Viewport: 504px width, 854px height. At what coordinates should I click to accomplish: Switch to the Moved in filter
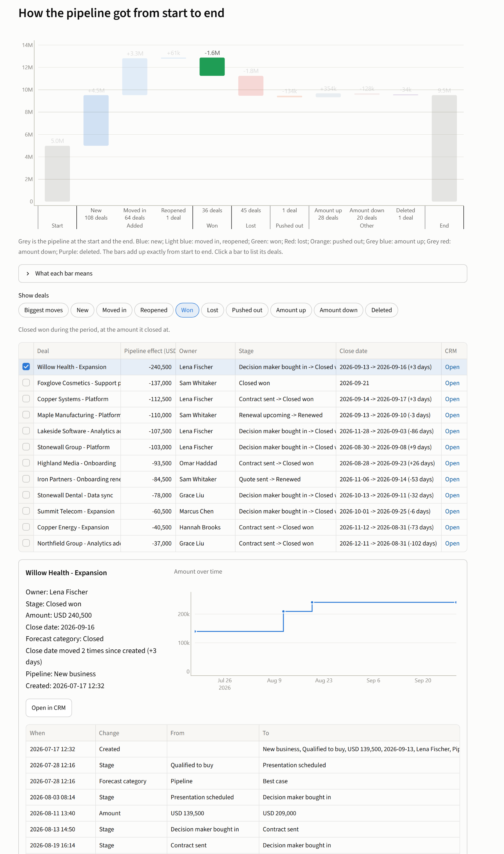pos(114,310)
